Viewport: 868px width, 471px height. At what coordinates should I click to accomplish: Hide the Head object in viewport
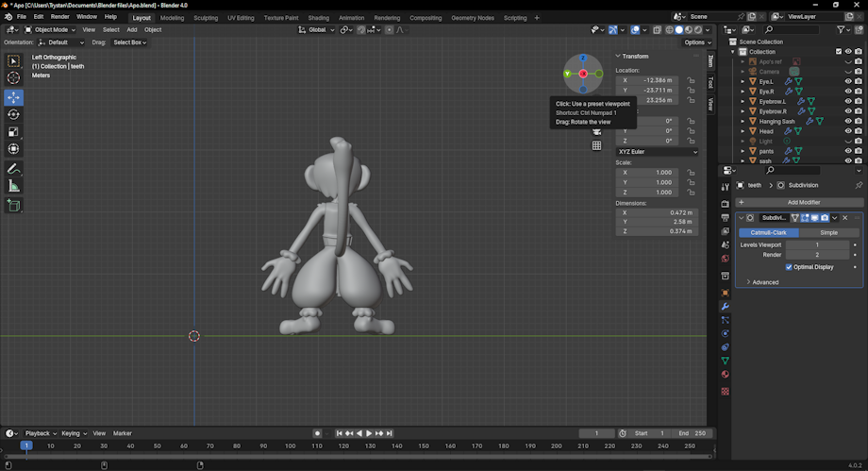[848, 131]
